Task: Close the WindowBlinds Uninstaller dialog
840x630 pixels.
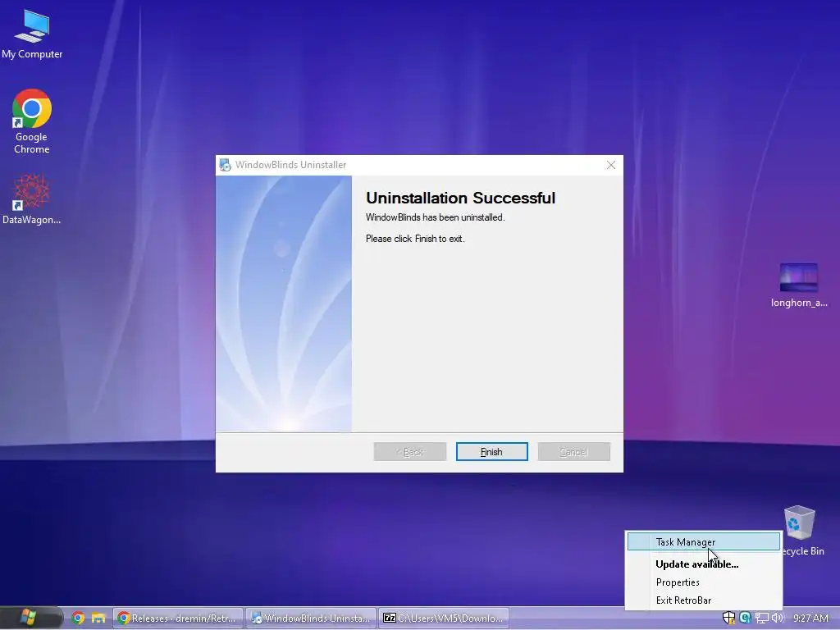Action: (610, 165)
